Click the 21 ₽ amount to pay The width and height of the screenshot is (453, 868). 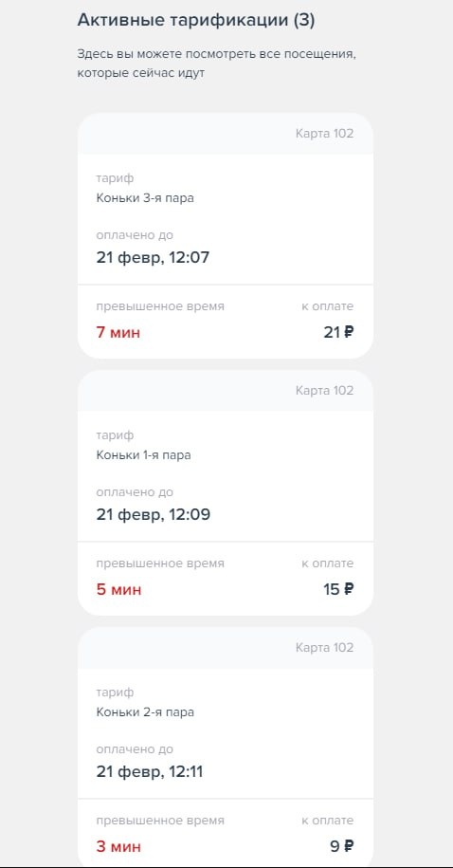[338, 332]
